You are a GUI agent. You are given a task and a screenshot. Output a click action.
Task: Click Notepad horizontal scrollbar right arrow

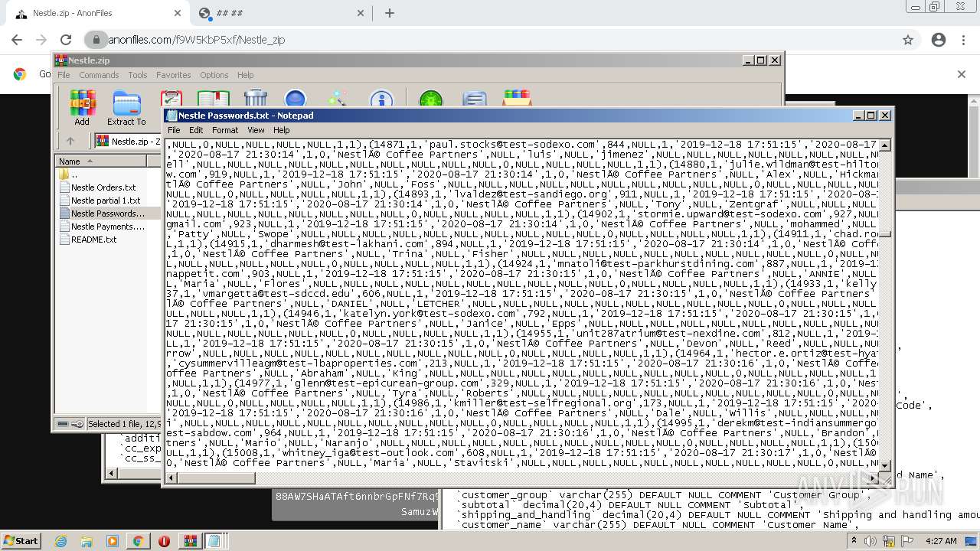pyautogui.click(x=873, y=477)
